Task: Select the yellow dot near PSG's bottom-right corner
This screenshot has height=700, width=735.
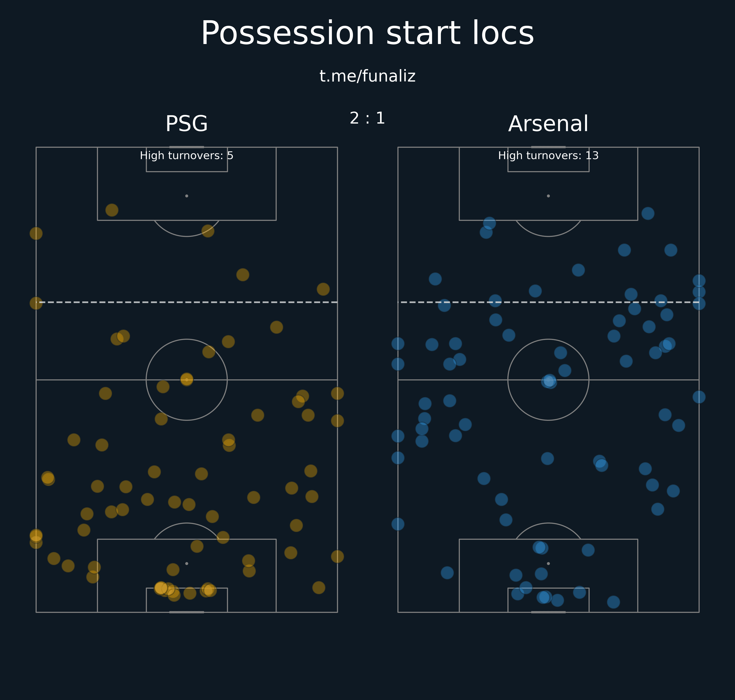Action: [x=319, y=588]
